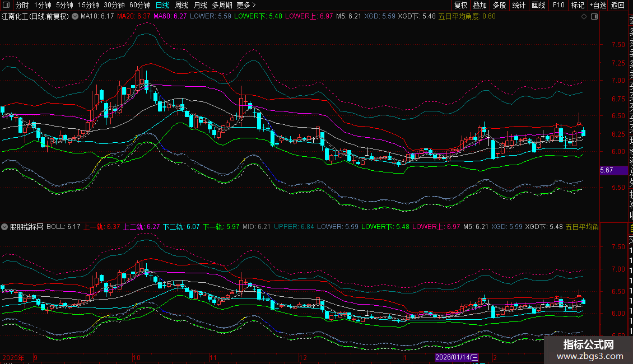Click the 上二轨: 6.27 label
Viewport: 633px width, 364px height.
pos(141,227)
